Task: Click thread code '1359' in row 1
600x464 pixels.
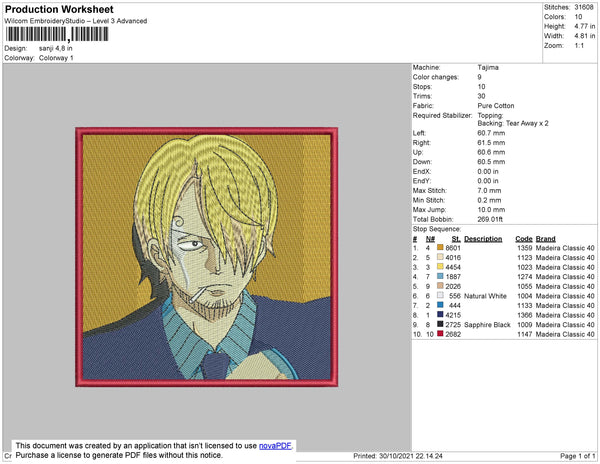Action: (525, 248)
